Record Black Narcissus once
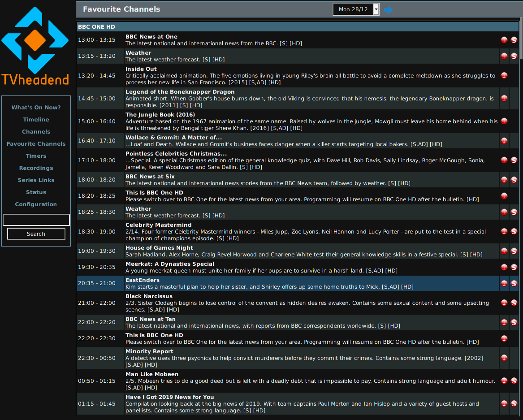The height and width of the screenshot is (420, 523). click(504, 303)
